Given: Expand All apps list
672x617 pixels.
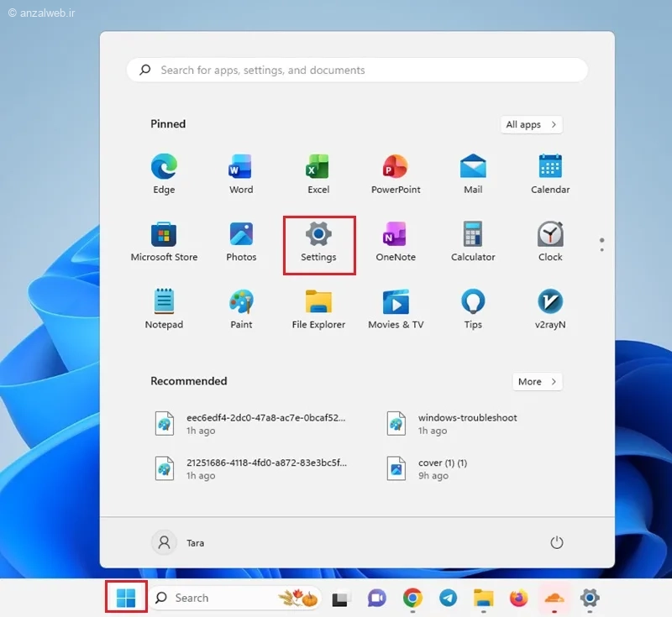Looking at the screenshot, I should click(x=532, y=124).
